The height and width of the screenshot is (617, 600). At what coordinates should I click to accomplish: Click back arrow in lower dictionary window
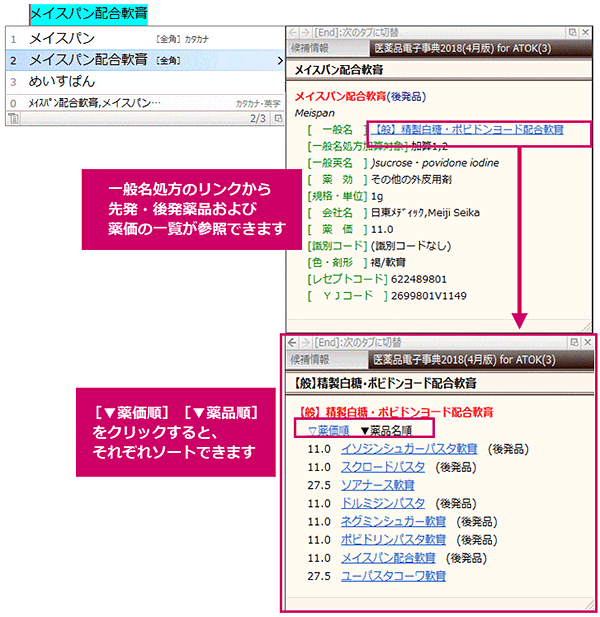[292, 343]
